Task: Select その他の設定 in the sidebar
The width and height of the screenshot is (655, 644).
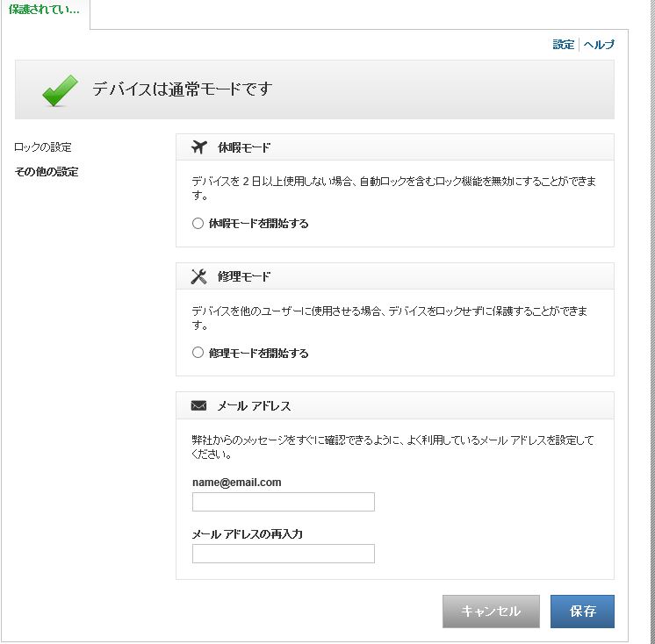Action: point(47,172)
